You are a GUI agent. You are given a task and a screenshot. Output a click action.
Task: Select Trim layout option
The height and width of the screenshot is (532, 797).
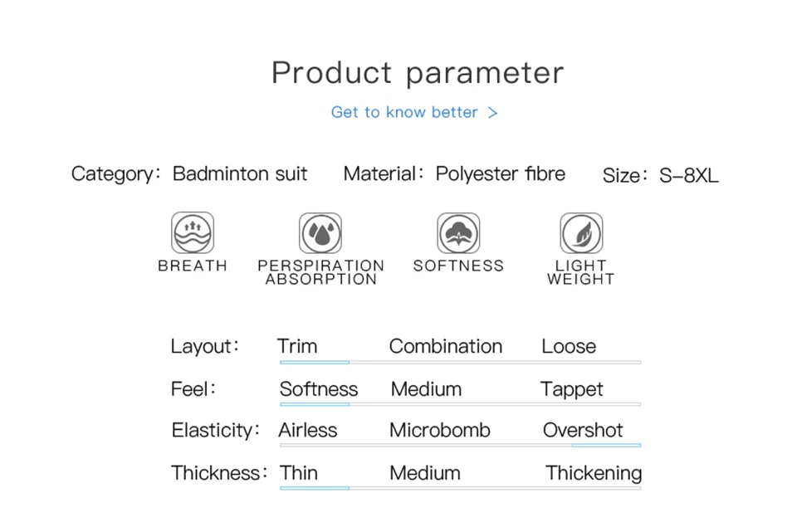pos(297,346)
